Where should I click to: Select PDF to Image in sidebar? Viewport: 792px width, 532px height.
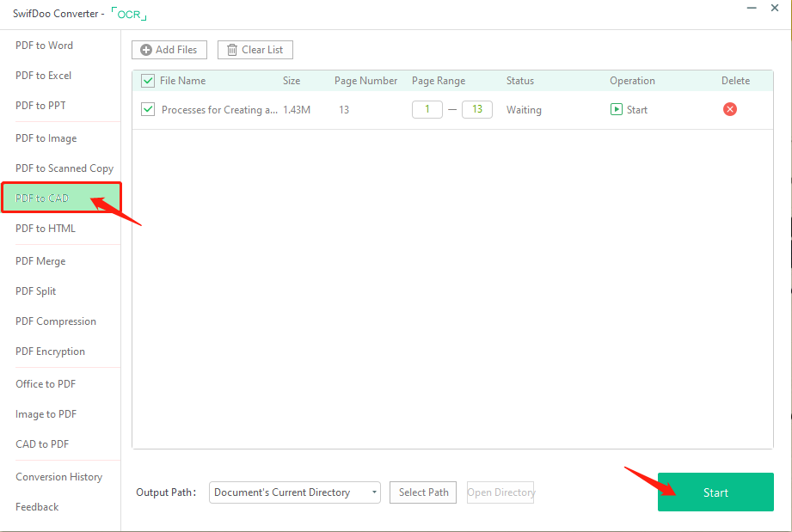click(46, 138)
